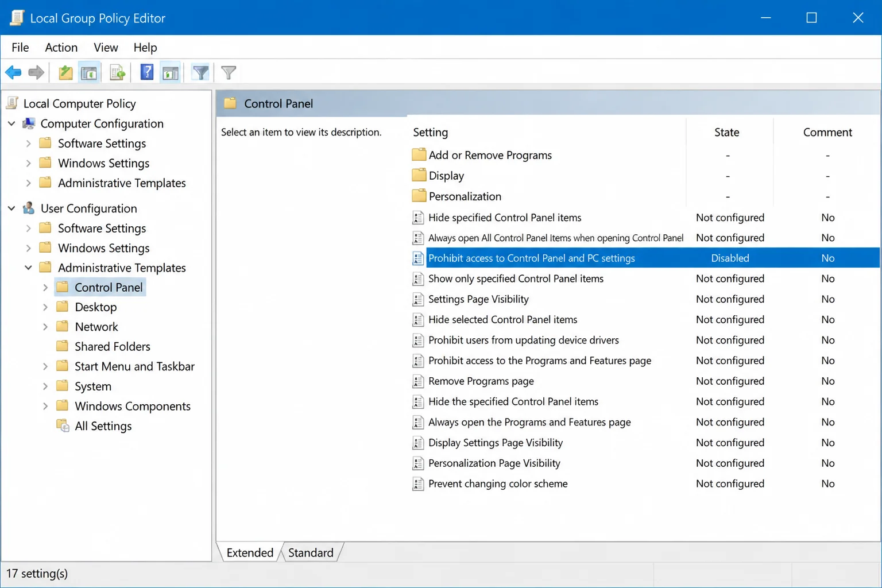Click the Shared Folders folder icon

click(x=62, y=346)
